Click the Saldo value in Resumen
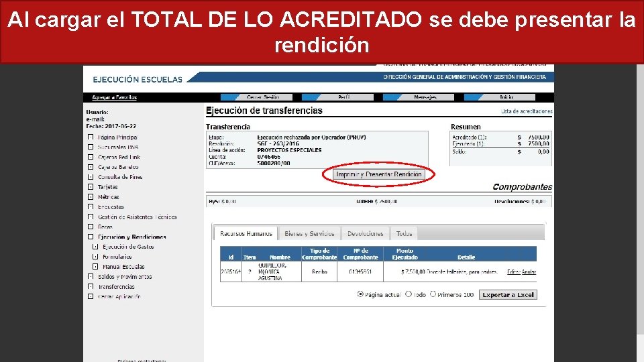Image resolution: width=644 pixels, height=362 pixels. coord(543,152)
